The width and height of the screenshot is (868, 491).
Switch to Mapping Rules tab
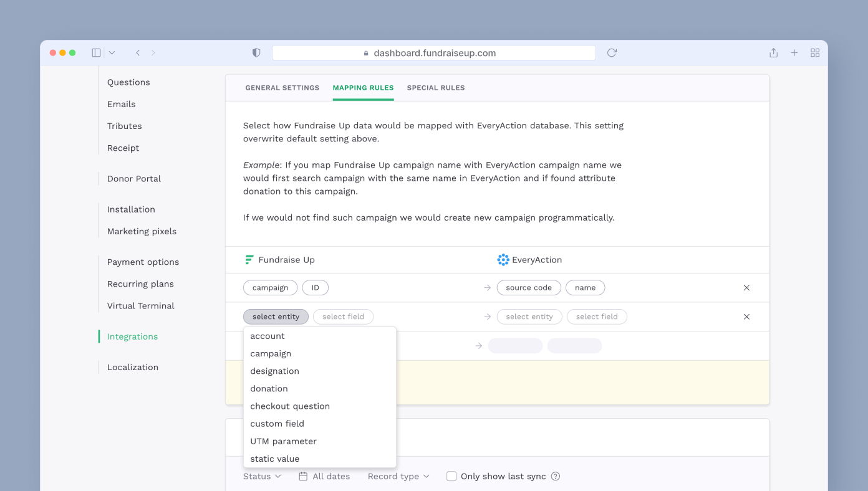363,88
